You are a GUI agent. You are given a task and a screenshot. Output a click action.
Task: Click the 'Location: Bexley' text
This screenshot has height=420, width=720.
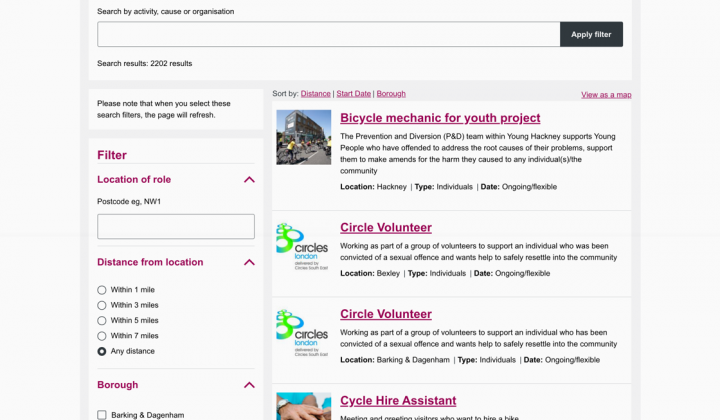click(x=370, y=273)
